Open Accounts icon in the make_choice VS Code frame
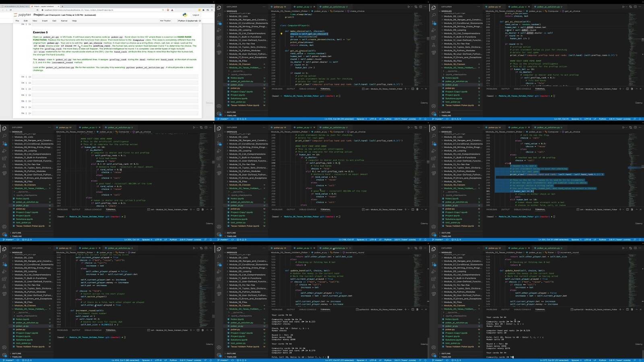This screenshot has height=362, width=644. [x=219, y=106]
